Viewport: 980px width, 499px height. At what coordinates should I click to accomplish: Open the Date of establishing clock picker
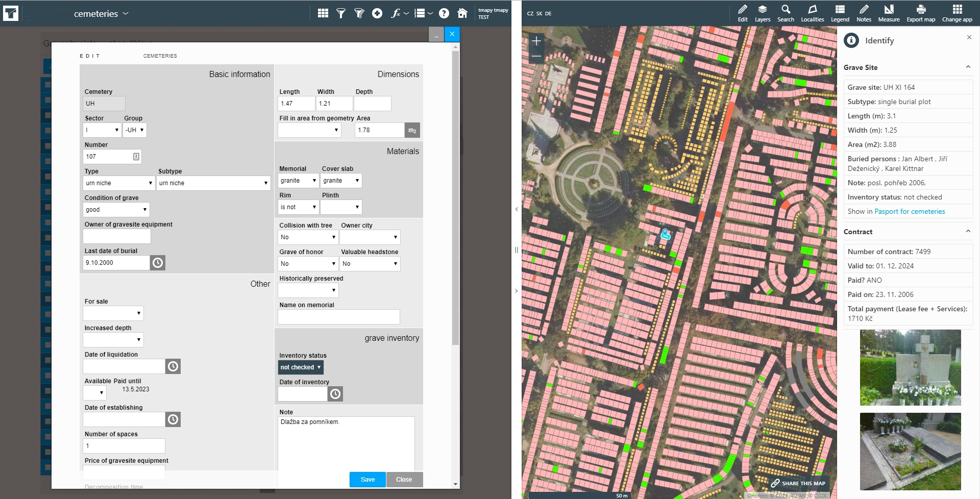(173, 419)
